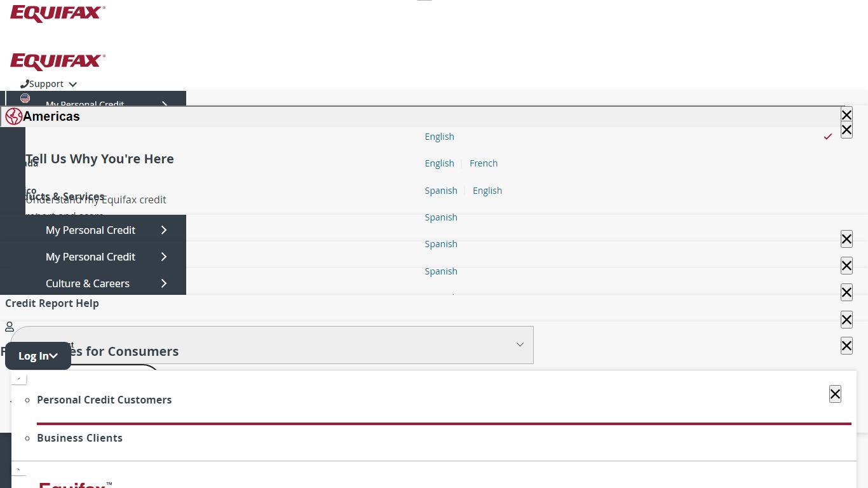Image resolution: width=868 pixels, height=488 pixels.
Task: Click the red checkmark beside English
Action: tap(828, 137)
